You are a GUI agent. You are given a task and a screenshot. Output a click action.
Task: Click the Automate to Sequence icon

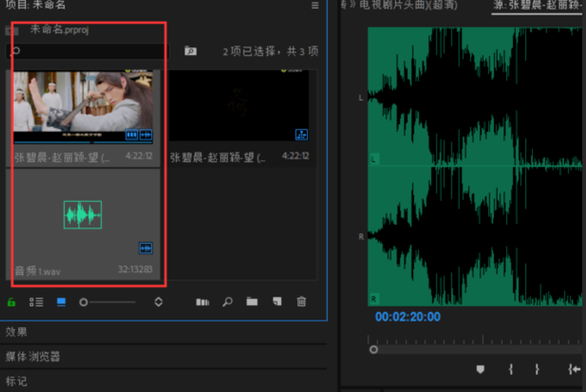coord(203,302)
